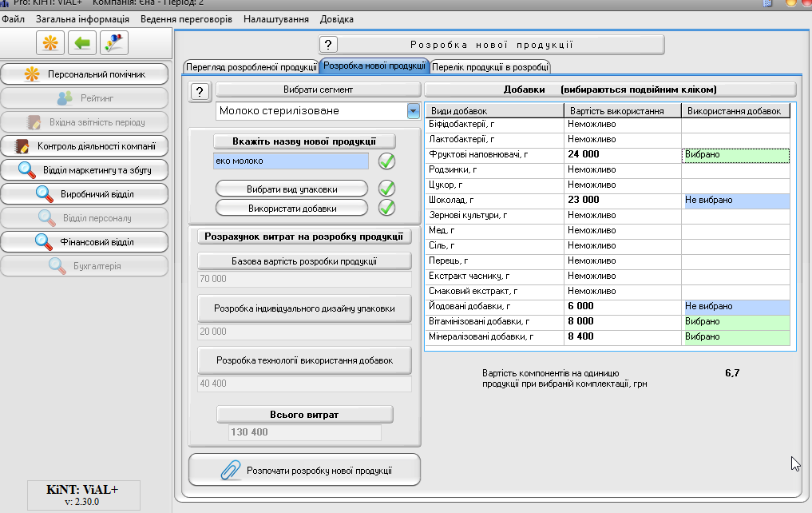Expand the segment dropdown Молоко стерилізоване

point(413,111)
